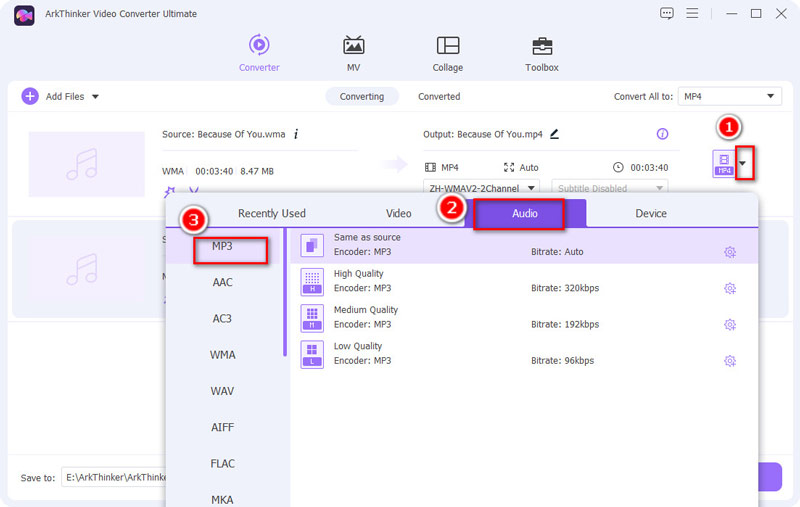Open the Converter module

point(259,53)
